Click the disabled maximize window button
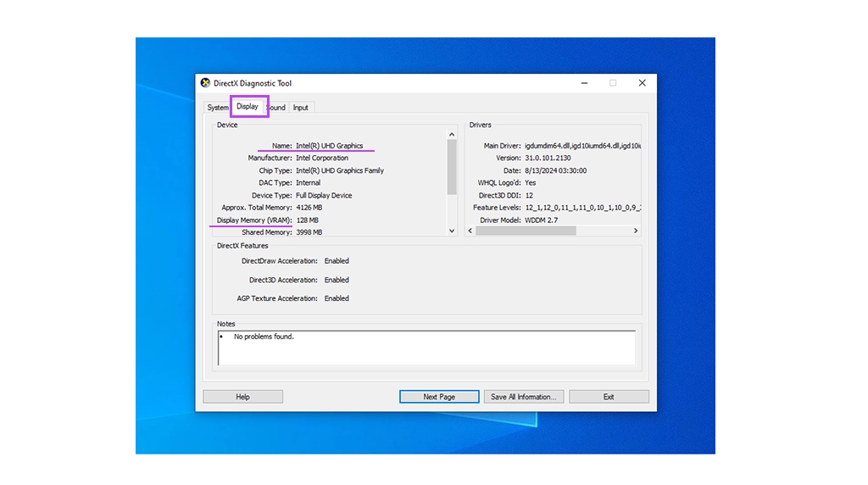The width and height of the screenshot is (868, 485). coord(613,83)
